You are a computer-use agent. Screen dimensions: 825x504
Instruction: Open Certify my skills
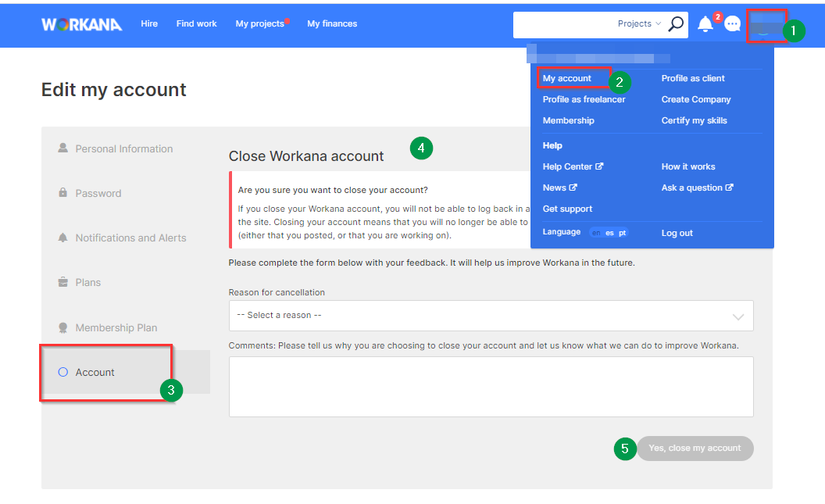pos(694,120)
